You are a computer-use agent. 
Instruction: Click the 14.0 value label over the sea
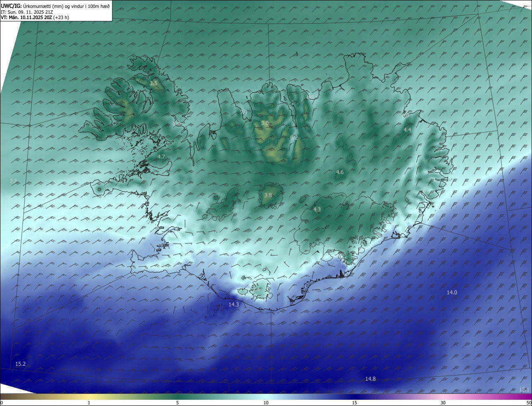(x=452, y=293)
